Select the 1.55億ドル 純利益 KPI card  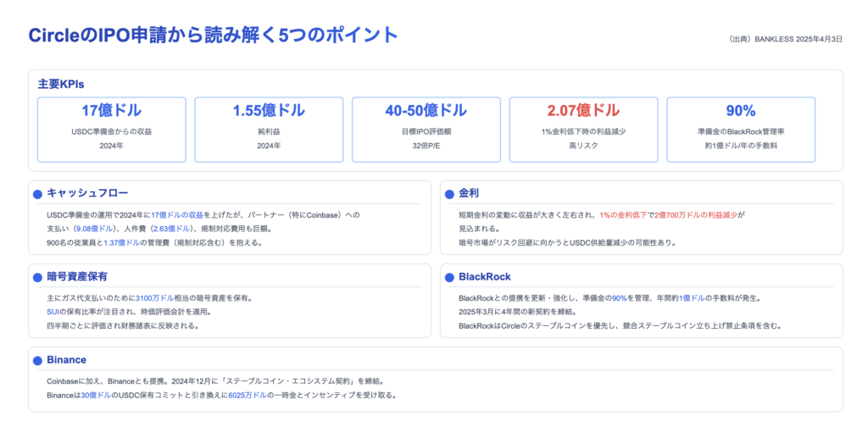point(269,129)
